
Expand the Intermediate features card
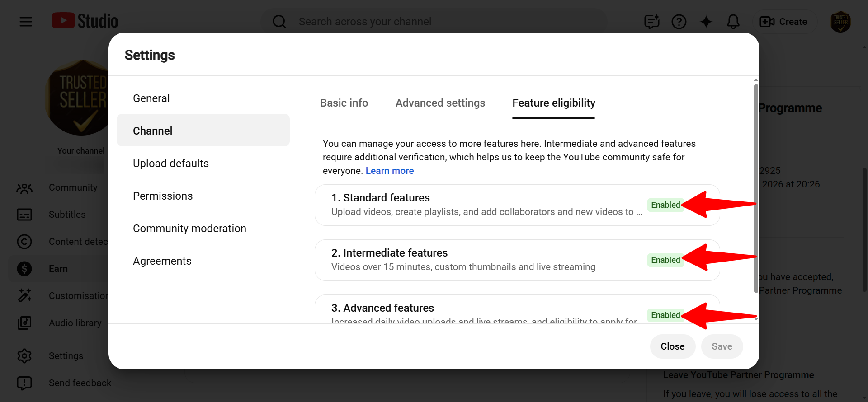pyautogui.click(x=517, y=260)
